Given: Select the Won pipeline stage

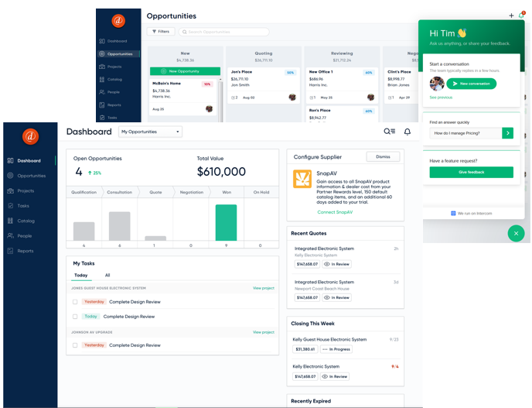Looking at the screenshot, I should (227, 192).
